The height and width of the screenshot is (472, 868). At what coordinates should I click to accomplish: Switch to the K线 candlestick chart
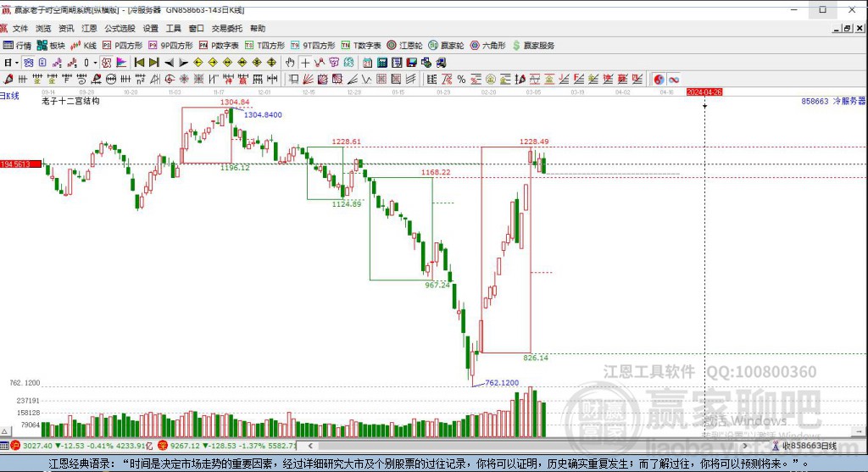click(84, 46)
